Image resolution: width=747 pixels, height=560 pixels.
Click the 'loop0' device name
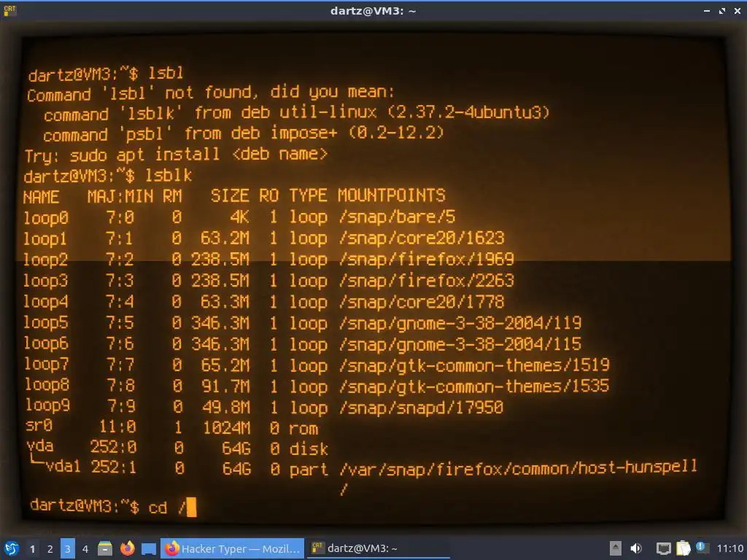coord(46,217)
